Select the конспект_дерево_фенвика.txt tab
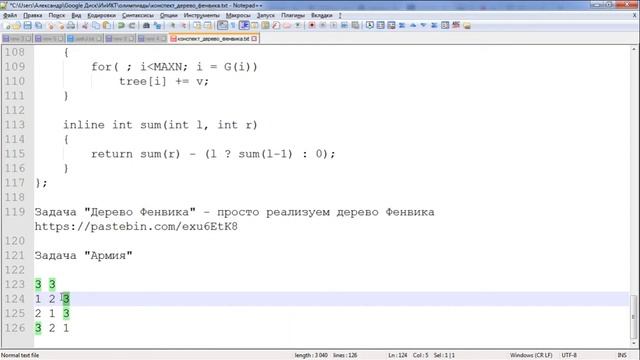 213,38
